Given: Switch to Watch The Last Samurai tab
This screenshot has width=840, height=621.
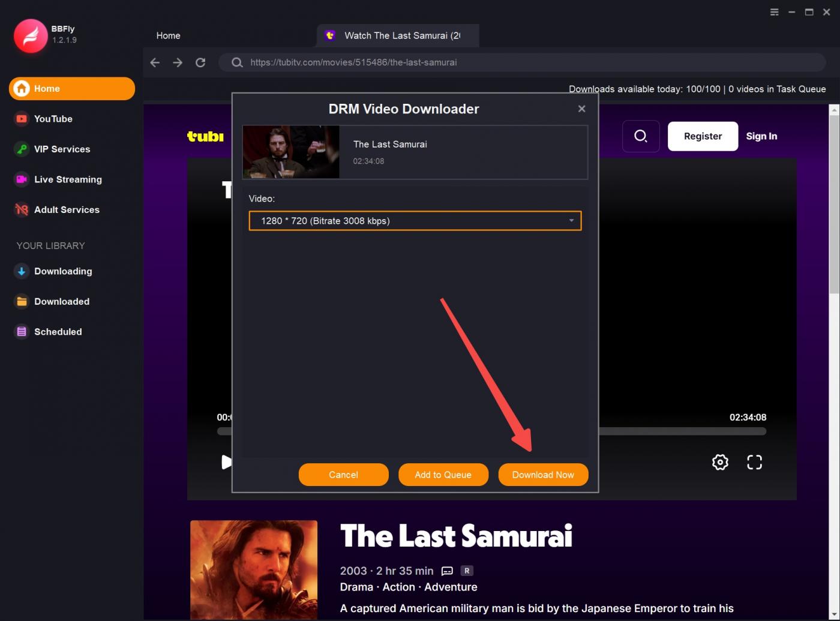Looking at the screenshot, I should tap(398, 35).
